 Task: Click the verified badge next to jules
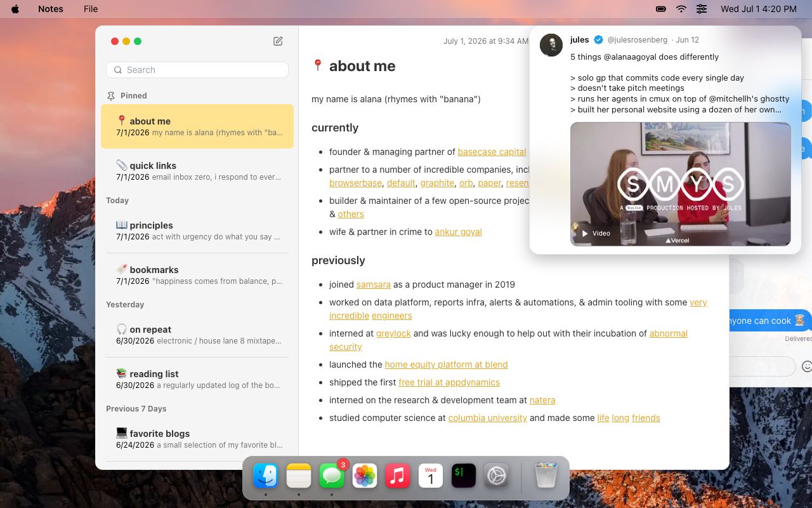(598, 39)
